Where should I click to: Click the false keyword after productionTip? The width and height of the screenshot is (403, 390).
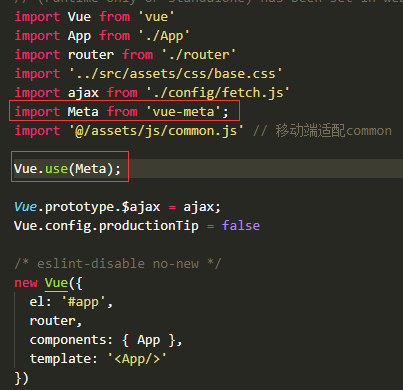[241, 226]
